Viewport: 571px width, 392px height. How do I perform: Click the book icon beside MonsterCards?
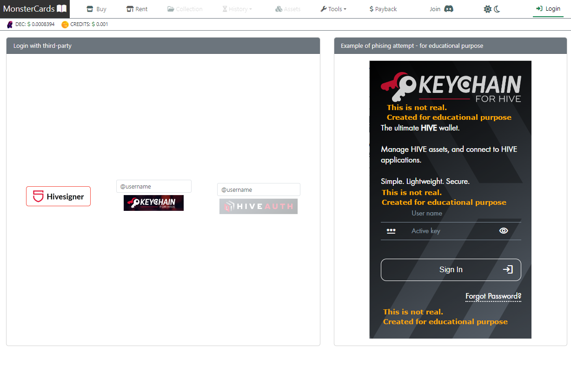click(x=62, y=9)
